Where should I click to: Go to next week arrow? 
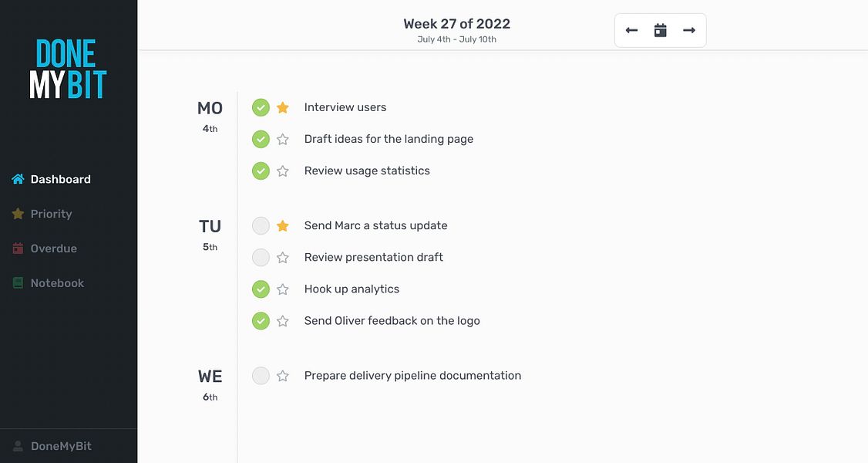click(689, 30)
